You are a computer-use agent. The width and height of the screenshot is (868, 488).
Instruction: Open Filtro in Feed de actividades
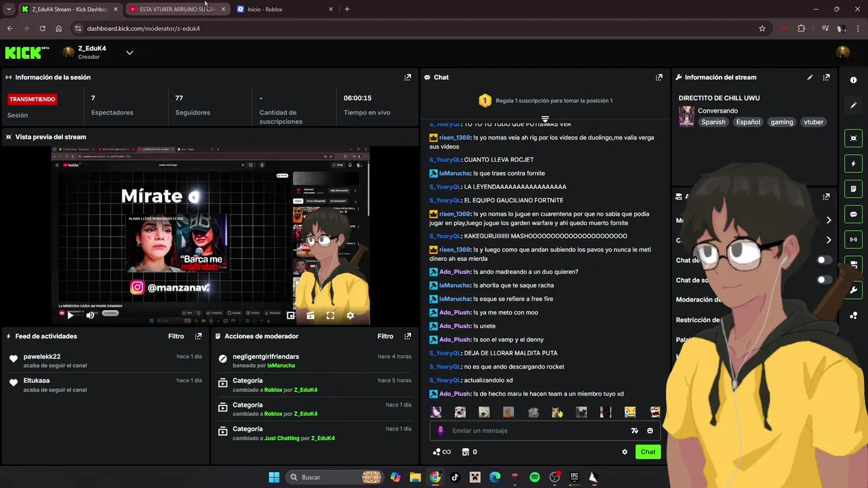point(176,336)
